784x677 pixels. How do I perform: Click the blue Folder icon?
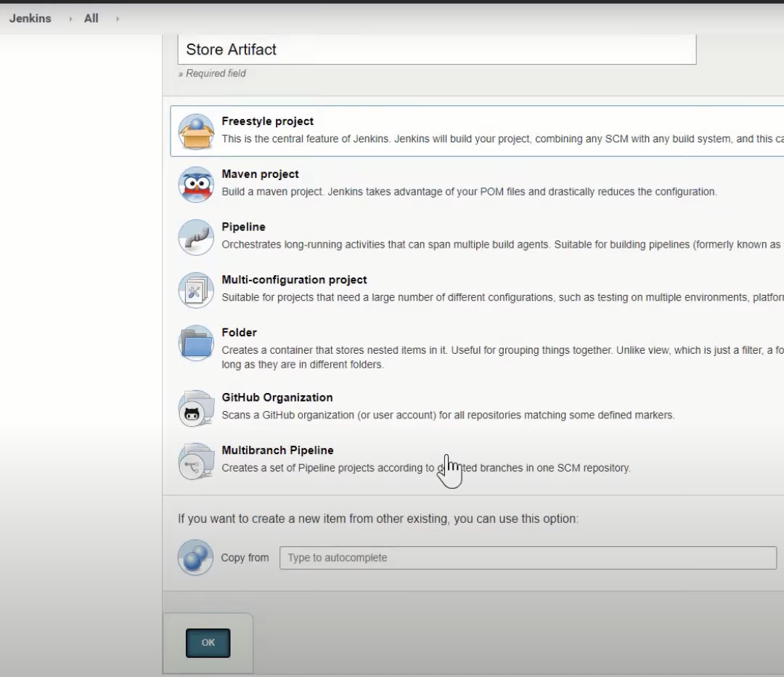tap(196, 344)
